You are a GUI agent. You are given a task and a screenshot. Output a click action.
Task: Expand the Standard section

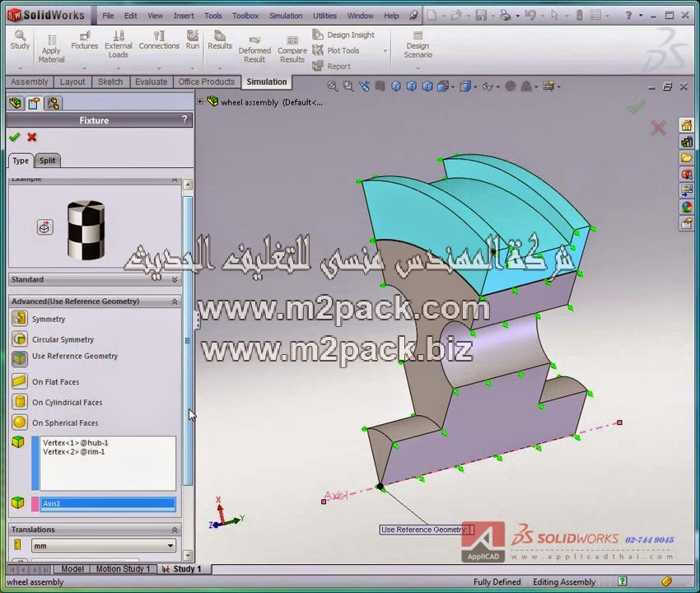175,279
